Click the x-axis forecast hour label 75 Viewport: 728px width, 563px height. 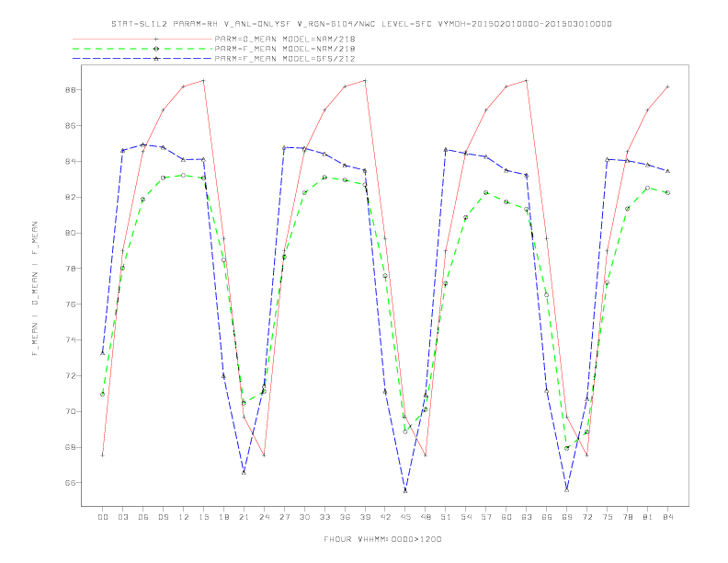pyautogui.click(x=608, y=517)
